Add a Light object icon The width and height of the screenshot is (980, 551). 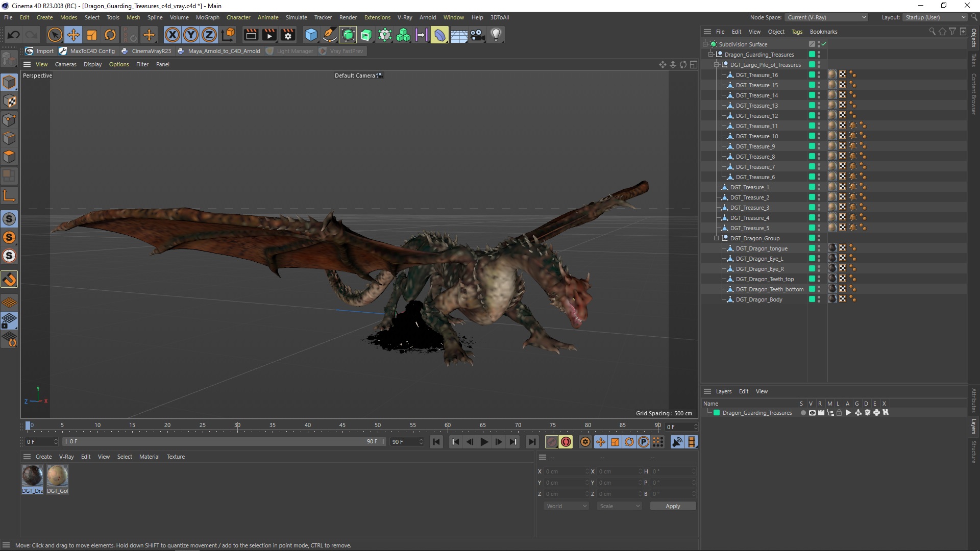[496, 35]
